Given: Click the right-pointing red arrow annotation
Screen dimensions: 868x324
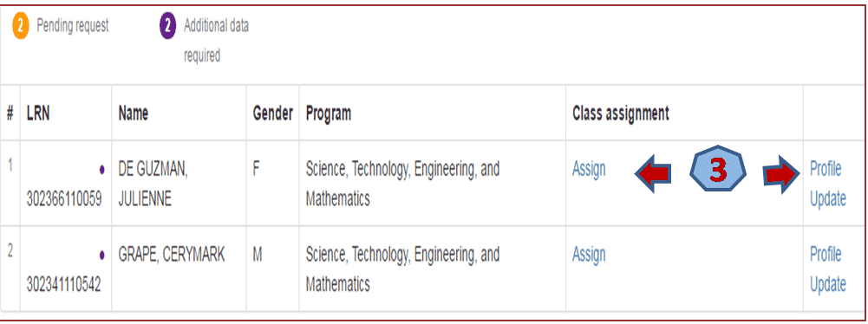Looking at the screenshot, I should pos(782,175).
